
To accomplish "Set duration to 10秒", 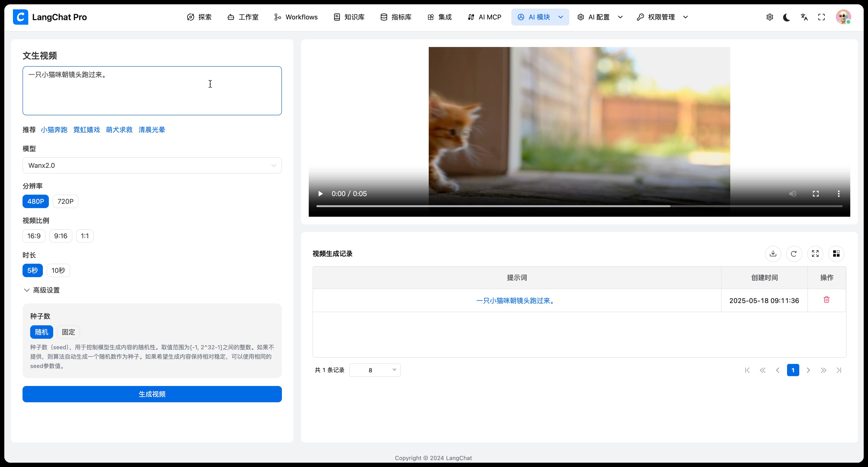I will (58, 270).
